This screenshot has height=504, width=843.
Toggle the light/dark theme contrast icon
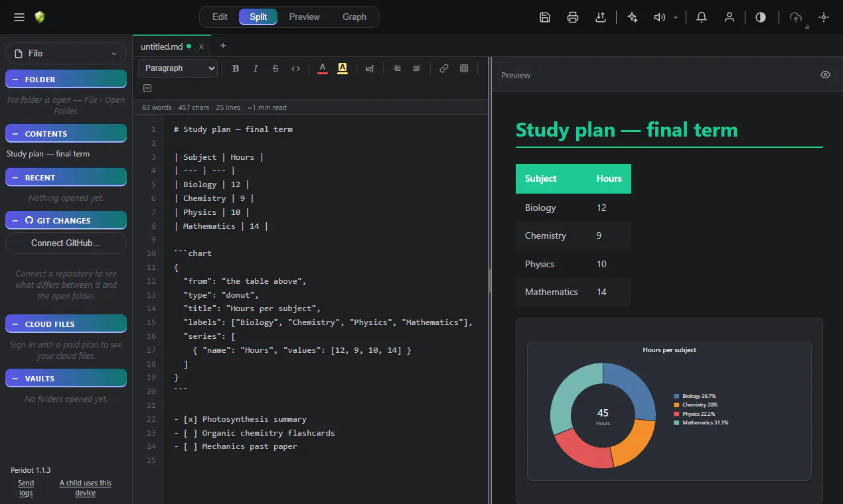761,17
